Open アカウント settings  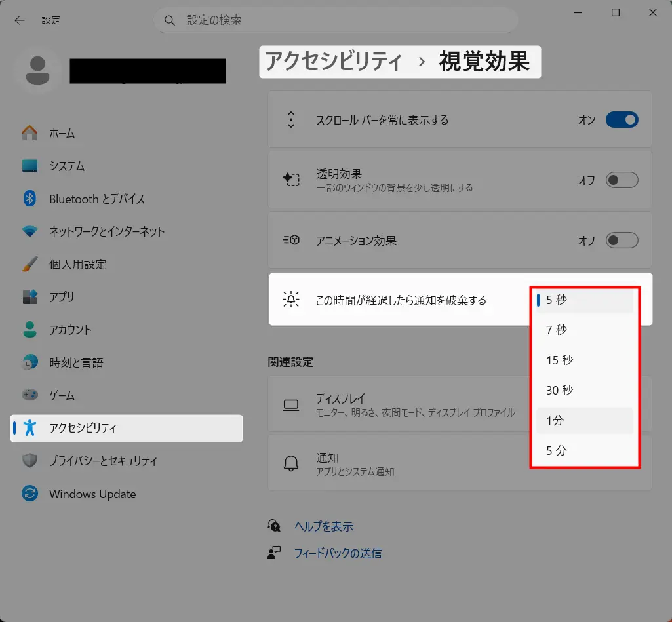pos(127,330)
